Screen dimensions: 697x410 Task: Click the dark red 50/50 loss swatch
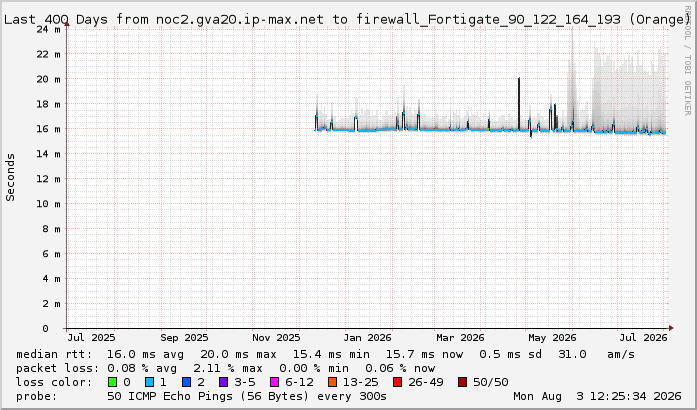[462, 382]
